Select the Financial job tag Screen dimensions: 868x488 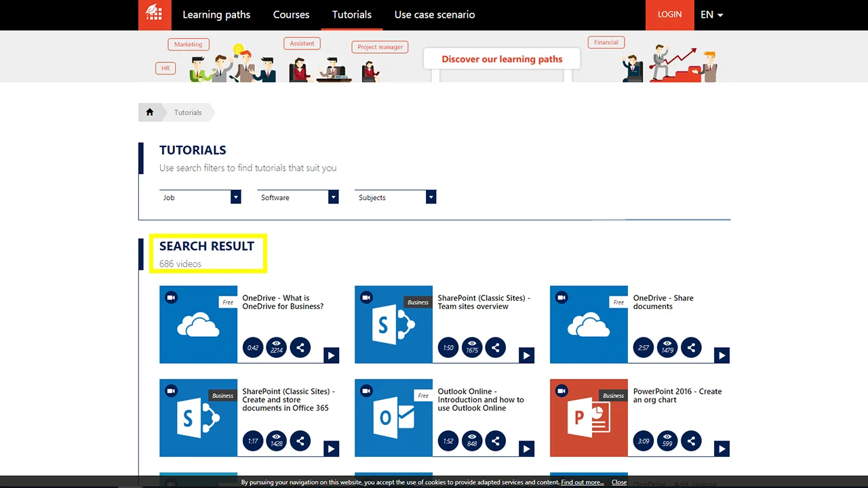point(606,42)
